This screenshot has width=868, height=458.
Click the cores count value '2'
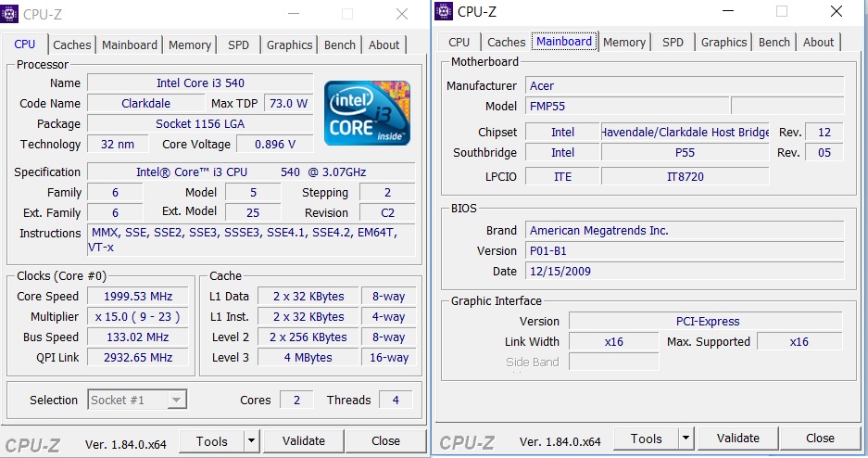[296, 400]
